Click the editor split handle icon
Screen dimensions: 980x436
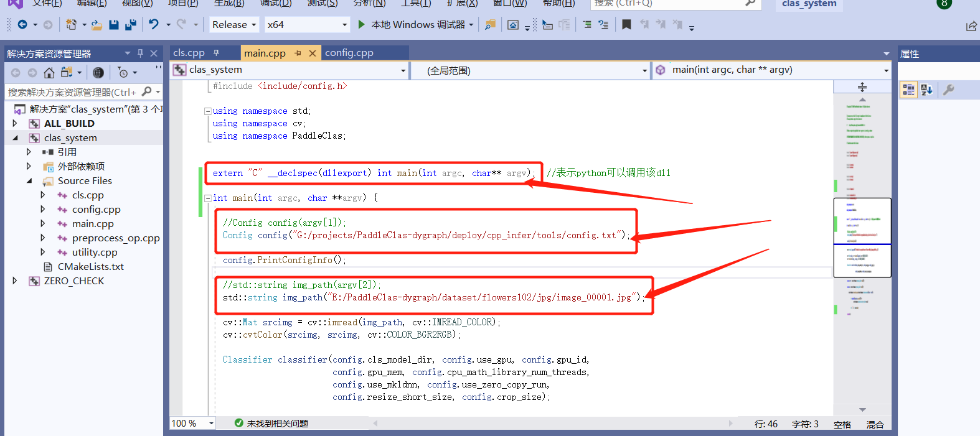862,87
